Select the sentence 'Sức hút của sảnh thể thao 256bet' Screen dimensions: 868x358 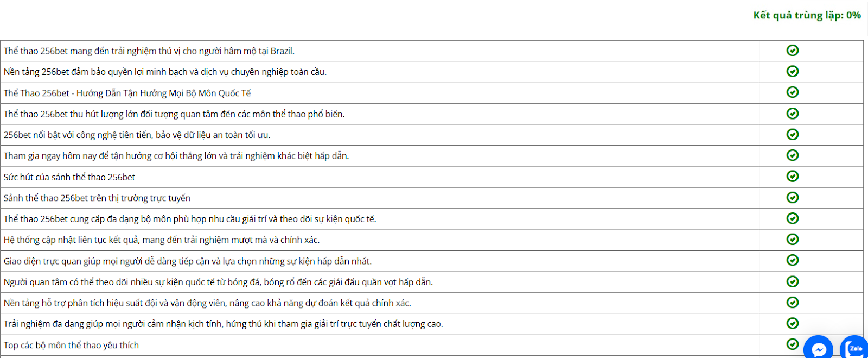pos(69,177)
